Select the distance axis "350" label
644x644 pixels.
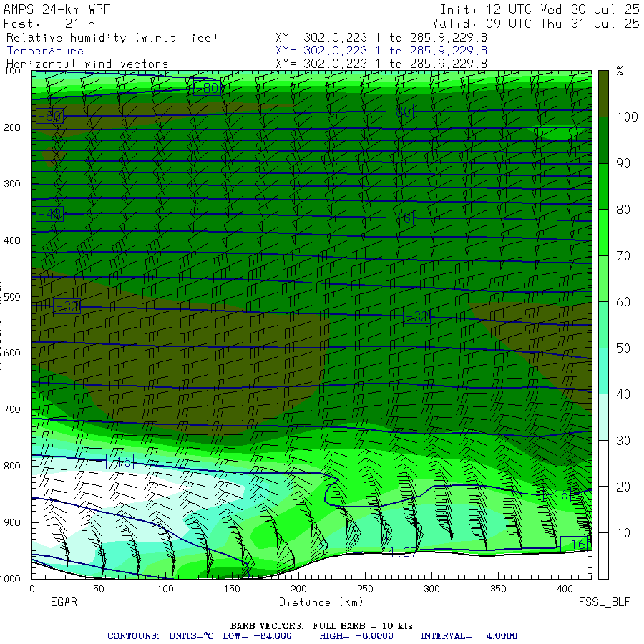(498, 589)
